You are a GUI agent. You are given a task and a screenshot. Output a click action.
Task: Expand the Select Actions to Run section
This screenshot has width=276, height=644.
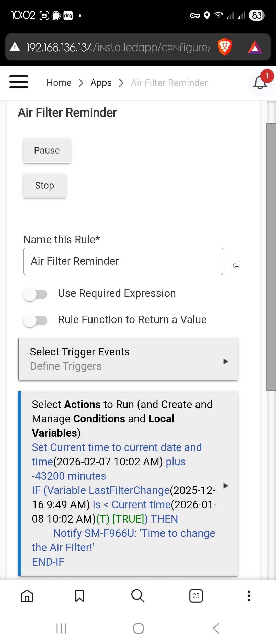point(225,486)
